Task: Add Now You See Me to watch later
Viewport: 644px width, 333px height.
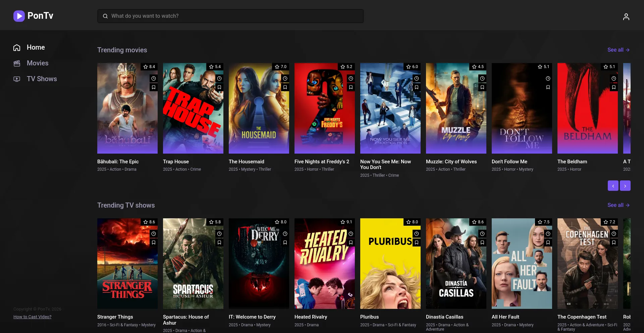Action: point(417,78)
